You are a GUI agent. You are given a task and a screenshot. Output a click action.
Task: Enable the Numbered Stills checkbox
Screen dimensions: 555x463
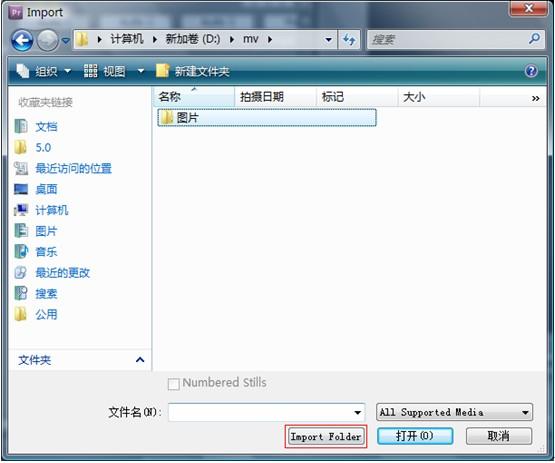pos(173,384)
